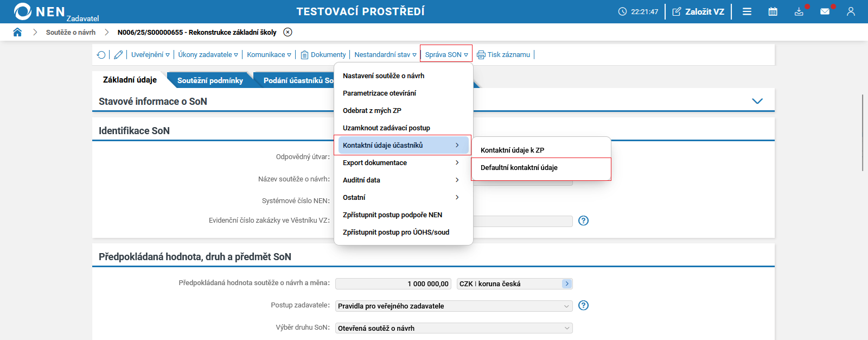The height and width of the screenshot is (340, 868).
Task: Switch to the Soutěžní podmínky tab
Action: [x=210, y=80]
